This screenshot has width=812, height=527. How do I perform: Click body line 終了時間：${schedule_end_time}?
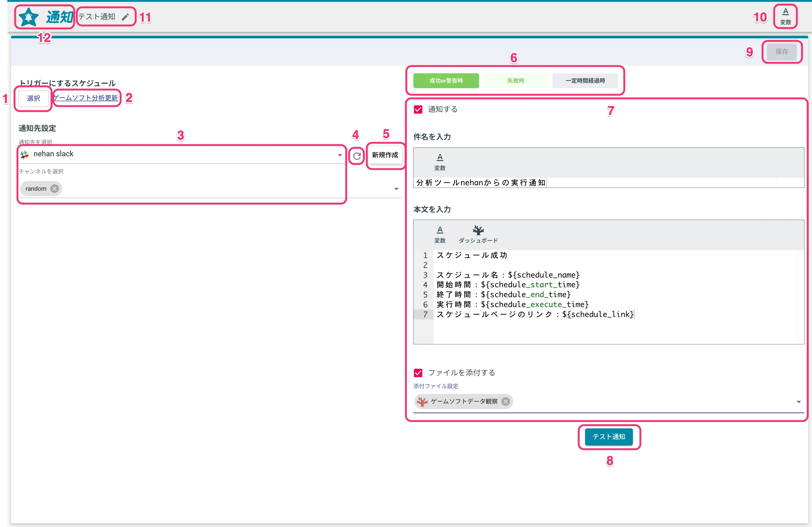tap(504, 295)
